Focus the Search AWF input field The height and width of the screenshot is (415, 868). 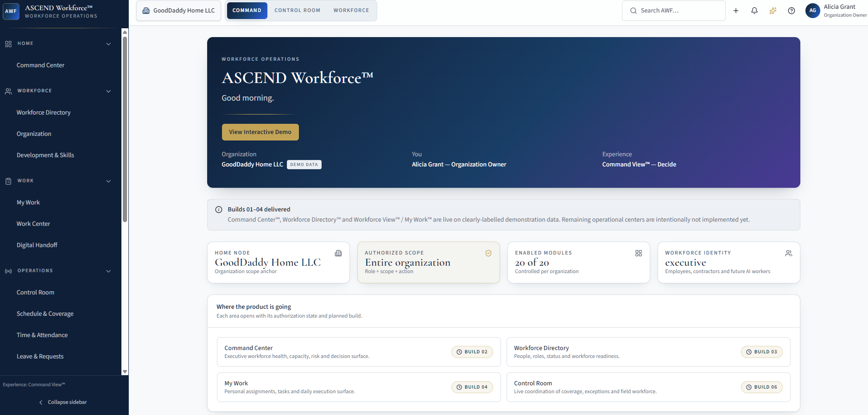pos(674,11)
